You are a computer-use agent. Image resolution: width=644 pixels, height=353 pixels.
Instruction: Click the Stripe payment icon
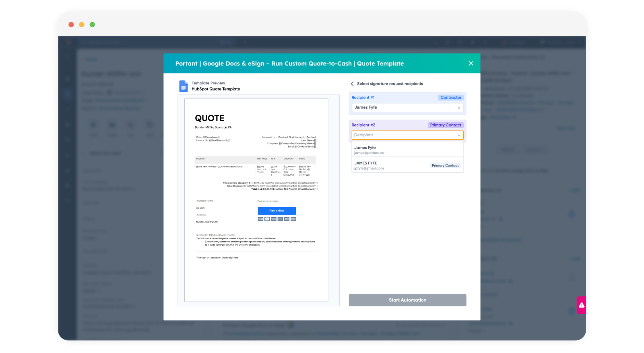(x=293, y=219)
